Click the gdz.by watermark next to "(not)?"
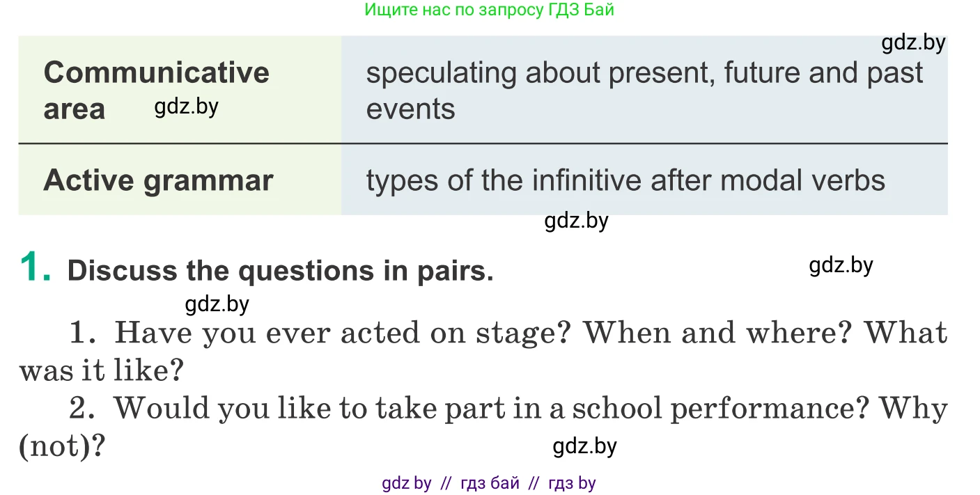980x495 pixels. 584,446
